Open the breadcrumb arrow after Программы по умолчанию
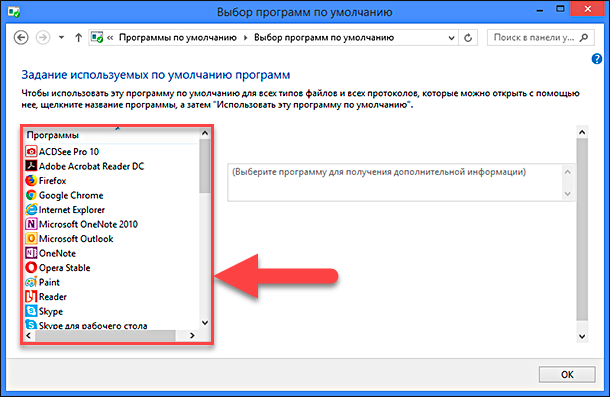Viewport: 610px width, 397px height. (x=245, y=38)
